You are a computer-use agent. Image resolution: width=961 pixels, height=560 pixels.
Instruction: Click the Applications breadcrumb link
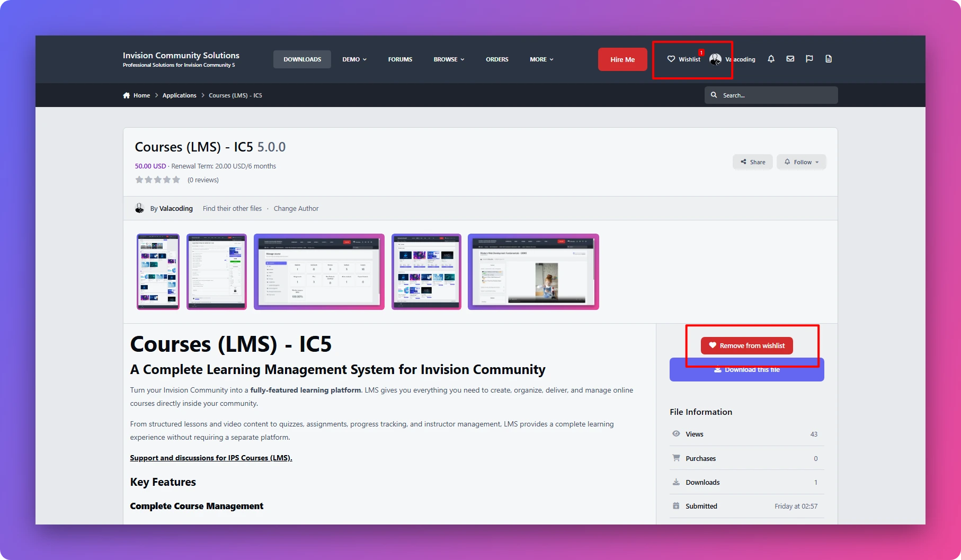(x=179, y=95)
